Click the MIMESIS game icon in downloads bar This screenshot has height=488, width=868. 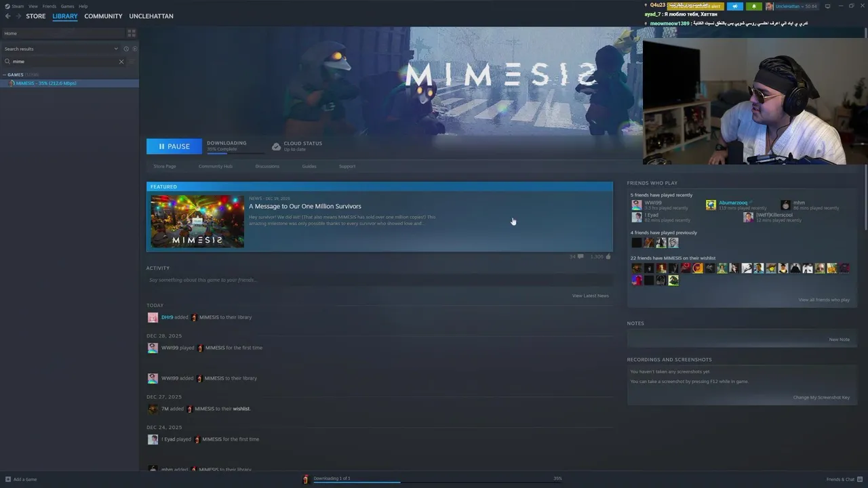(x=305, y=479)
